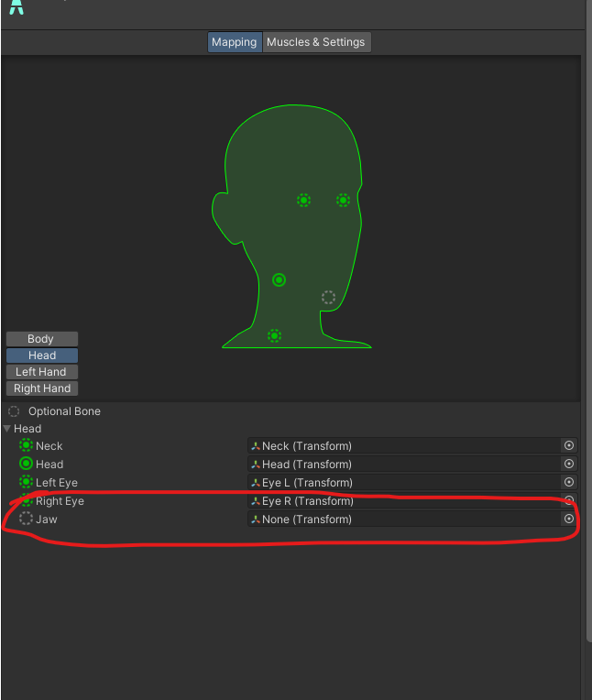The image size is (592, 700).
Task: Click the Left Eye label in bone list
Action: (57, 483)
